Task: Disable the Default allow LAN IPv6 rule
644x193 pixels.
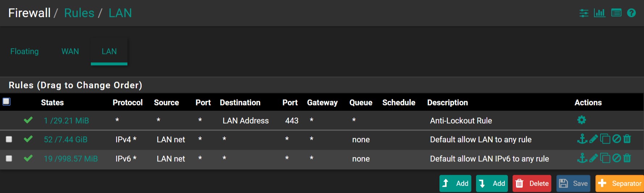Action: coord(616,158)
